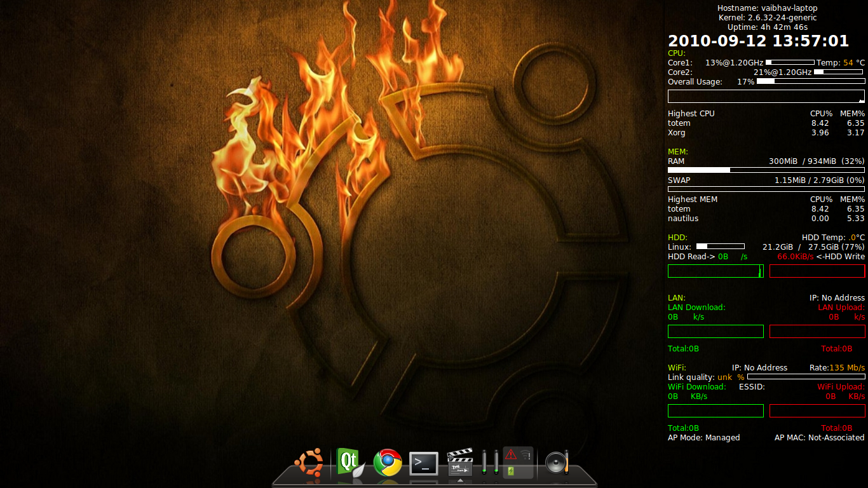Click the Highest CPU heading
The image size is (868, 488).
[x=691, y=114]
